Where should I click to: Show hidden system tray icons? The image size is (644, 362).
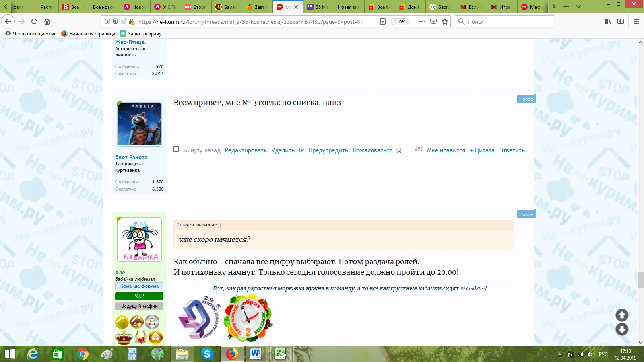560,354
